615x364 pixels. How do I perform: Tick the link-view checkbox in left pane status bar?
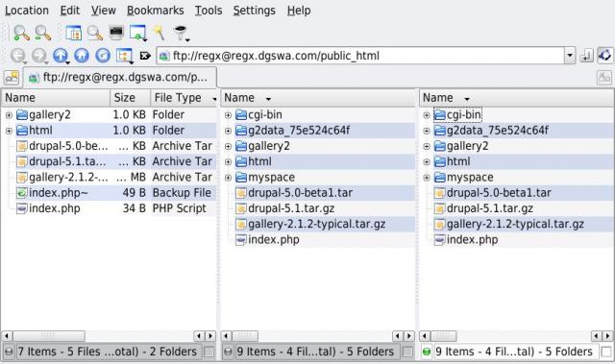click(209, 352)
